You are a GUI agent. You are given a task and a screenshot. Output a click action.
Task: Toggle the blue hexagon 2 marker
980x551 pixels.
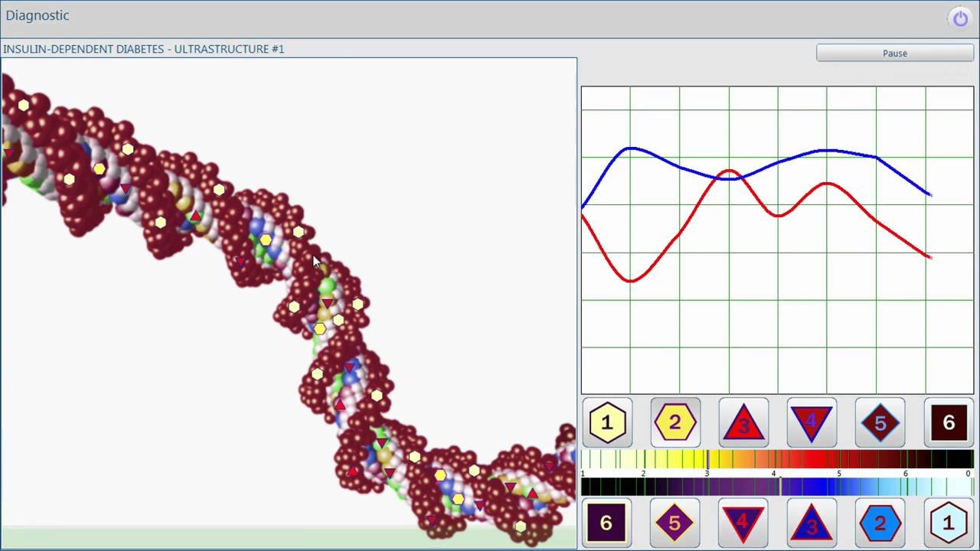(x=880, y=523)
